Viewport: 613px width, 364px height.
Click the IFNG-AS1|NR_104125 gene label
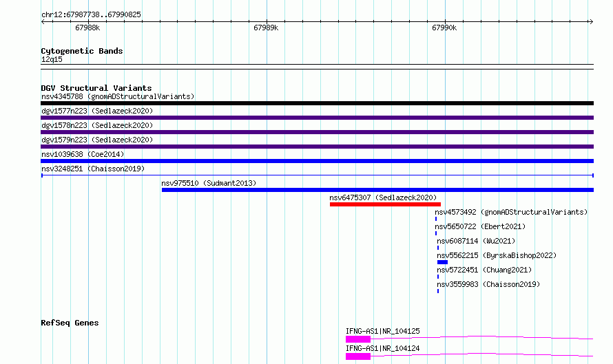[x=383, y=331]
